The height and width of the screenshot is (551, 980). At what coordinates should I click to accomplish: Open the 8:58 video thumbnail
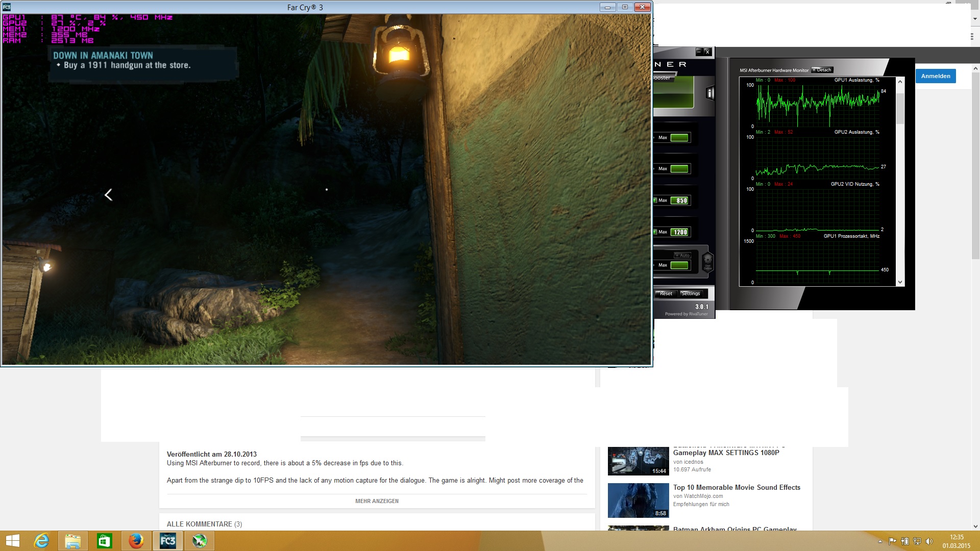coord(638,500)
